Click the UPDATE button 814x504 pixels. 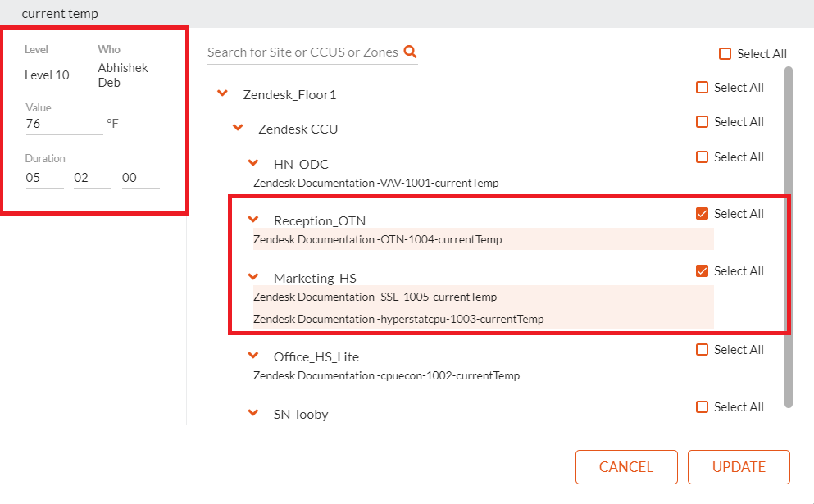739,466
